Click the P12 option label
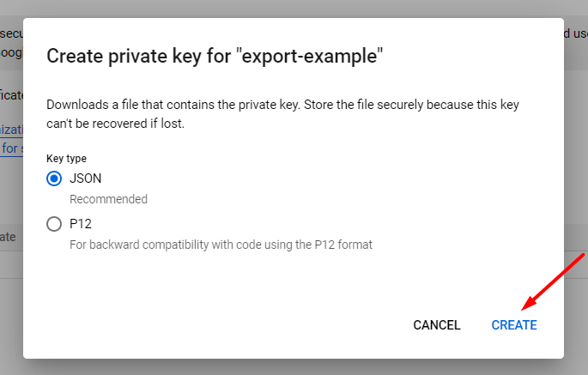Screen dimensions: 588x375 pyautogui.click(x=81, y=224)
